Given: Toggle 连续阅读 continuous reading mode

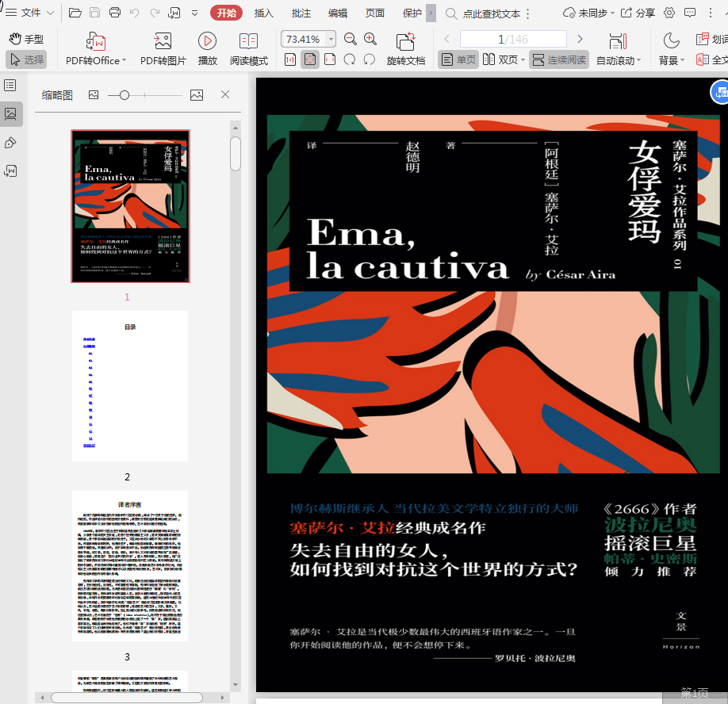Looking at the screenshot, I should [x=559, y=59].
